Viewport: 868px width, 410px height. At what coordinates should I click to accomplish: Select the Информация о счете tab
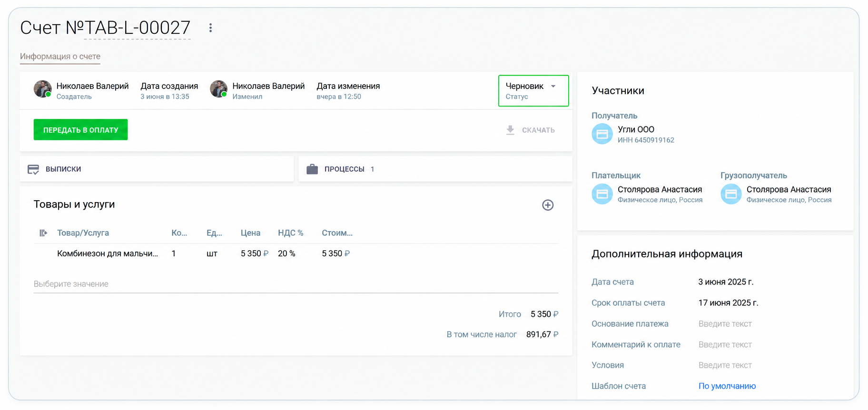(x=60, y=57)
